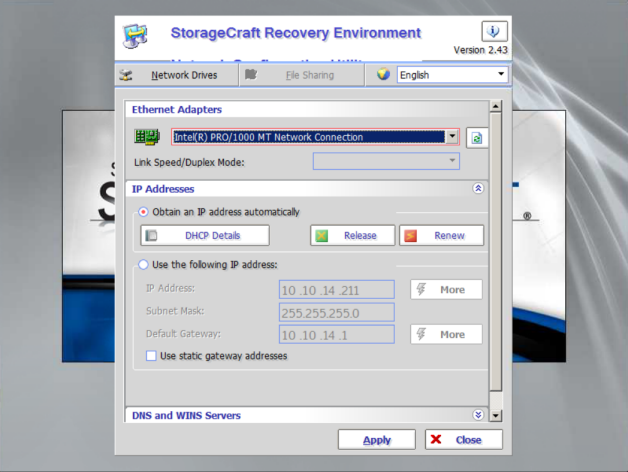628x472 pixels.
Task: Click the DHCP Details document icon
Action: (152, 236)
